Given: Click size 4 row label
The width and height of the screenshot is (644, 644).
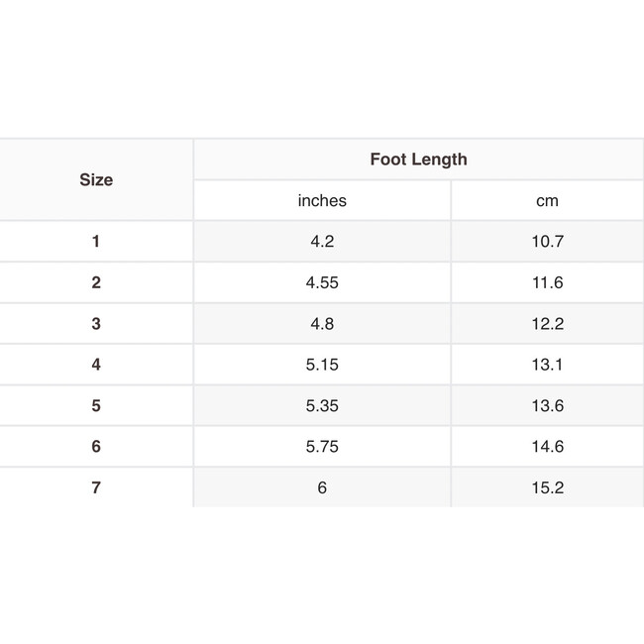Looking at the screenshot, I should [96, 365].
